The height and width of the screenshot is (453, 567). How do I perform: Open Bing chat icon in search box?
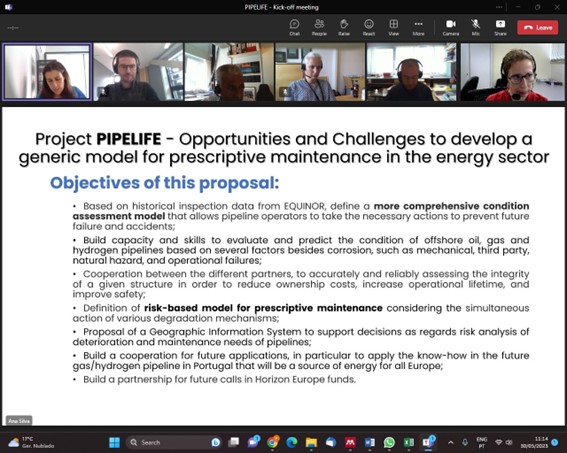pos(216,442)
